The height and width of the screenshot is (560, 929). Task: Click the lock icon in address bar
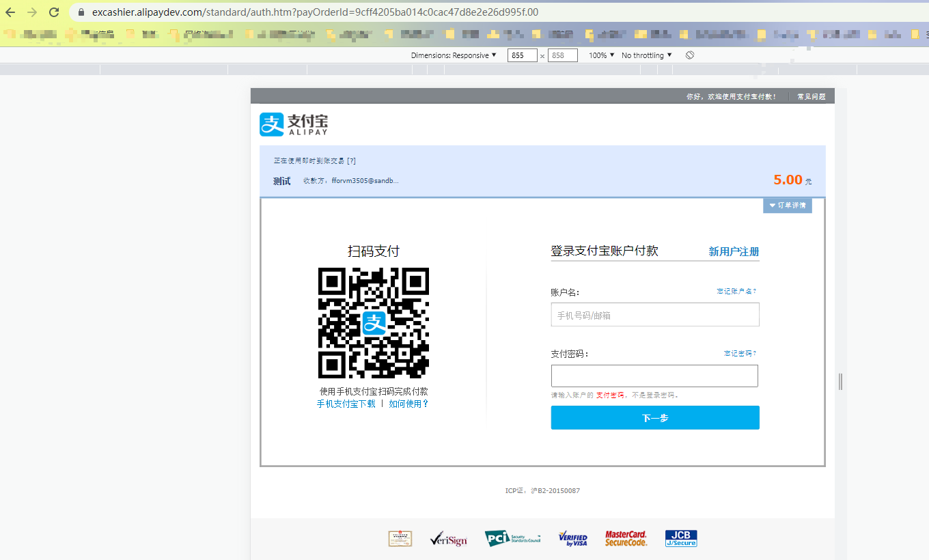coord(81,12)
